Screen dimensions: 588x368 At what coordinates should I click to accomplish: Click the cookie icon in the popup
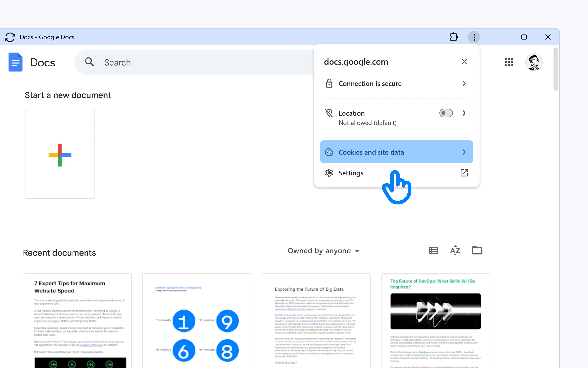click(329, 152)
